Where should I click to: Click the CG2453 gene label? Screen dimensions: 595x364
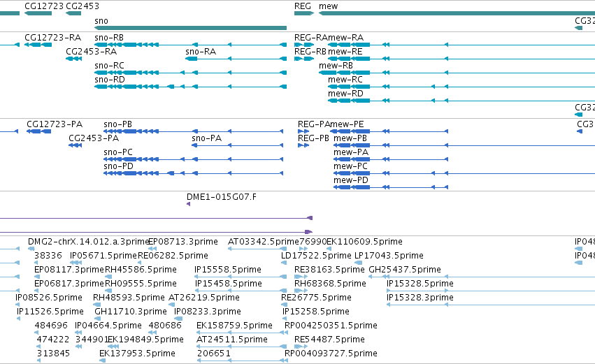coord(83,6)
